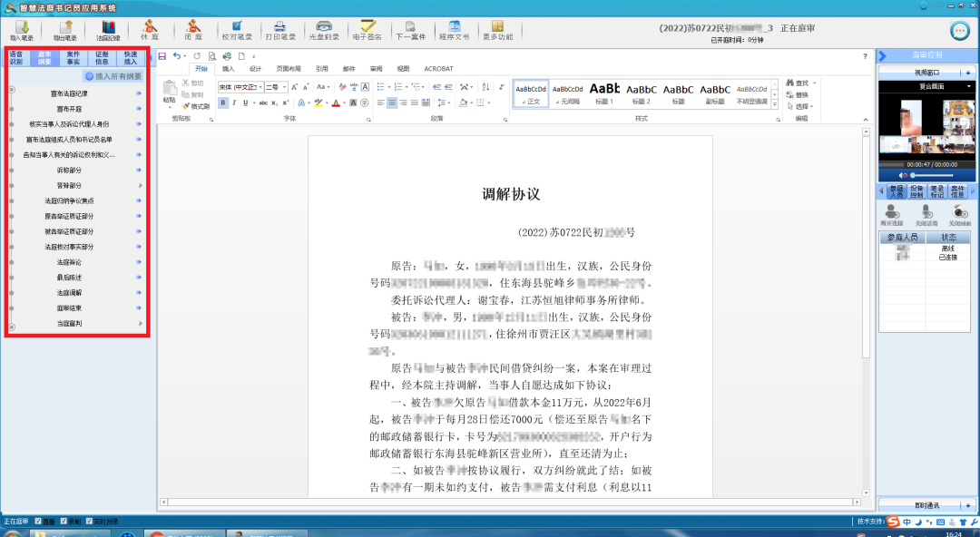Image resolution: width=980 pixels, height=537 pixels.
Task: Open 电子签名 electronic signature
Action: [x=367, y=30]
